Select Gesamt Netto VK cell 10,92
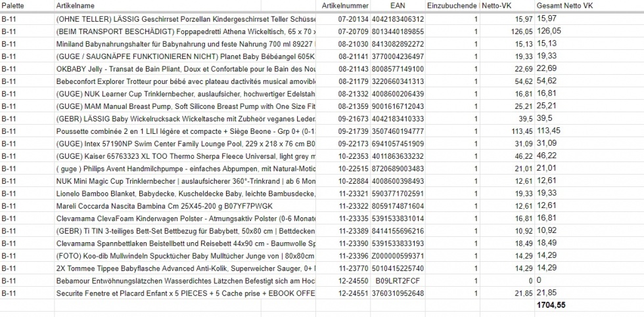The height and width of the screenshot is (317, 644). point(589,231)
